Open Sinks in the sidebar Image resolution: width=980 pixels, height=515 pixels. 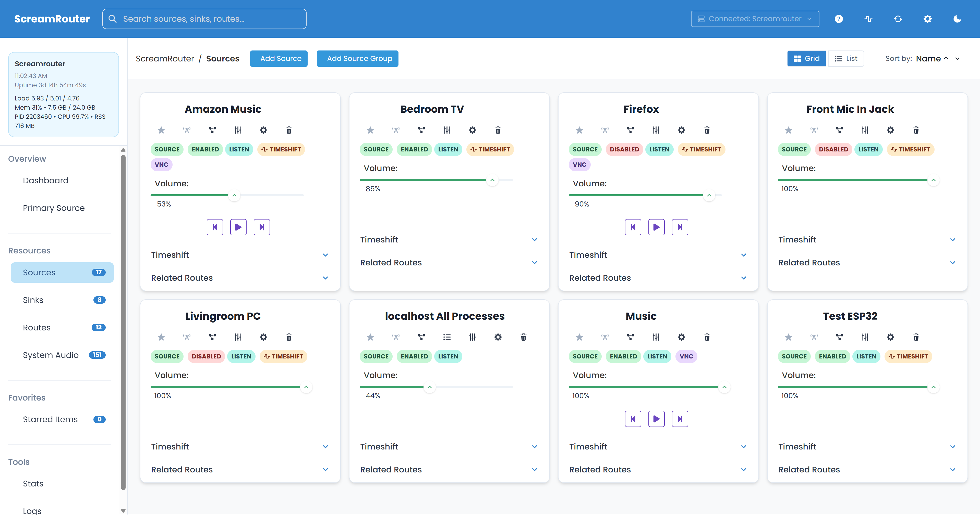point(33,300)
